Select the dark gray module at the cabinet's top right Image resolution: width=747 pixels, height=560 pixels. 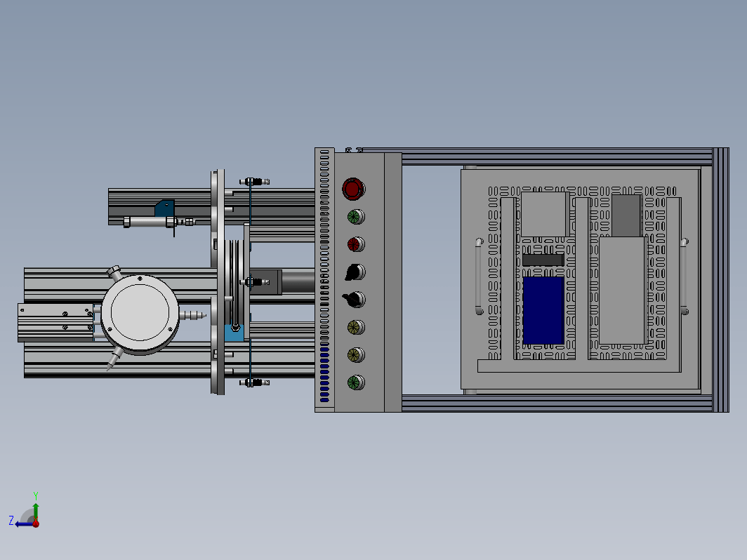coord(626,215)
